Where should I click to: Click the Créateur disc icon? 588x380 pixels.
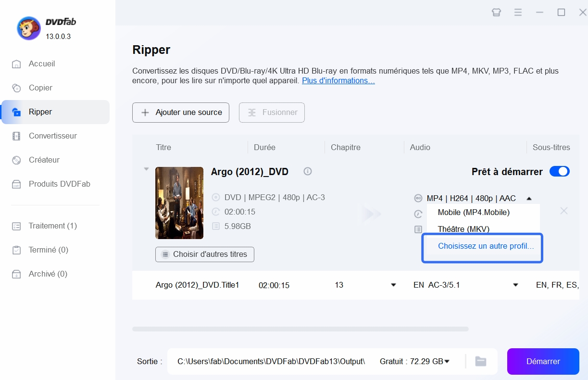16,160
